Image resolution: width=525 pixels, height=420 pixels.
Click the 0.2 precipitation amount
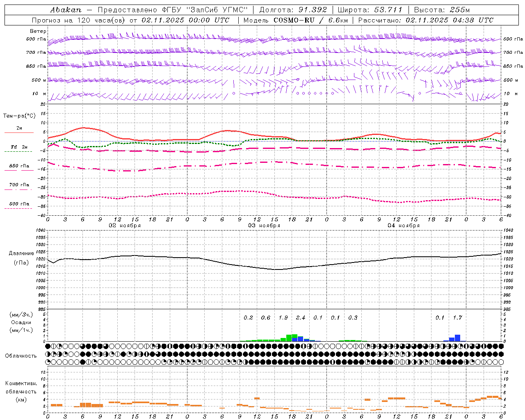click(x=248, y=317)
